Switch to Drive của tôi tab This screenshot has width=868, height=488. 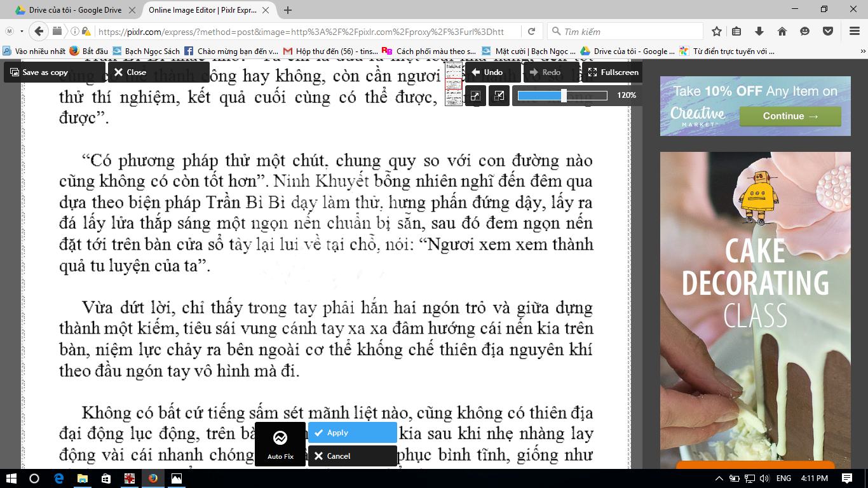coord(71,10)
